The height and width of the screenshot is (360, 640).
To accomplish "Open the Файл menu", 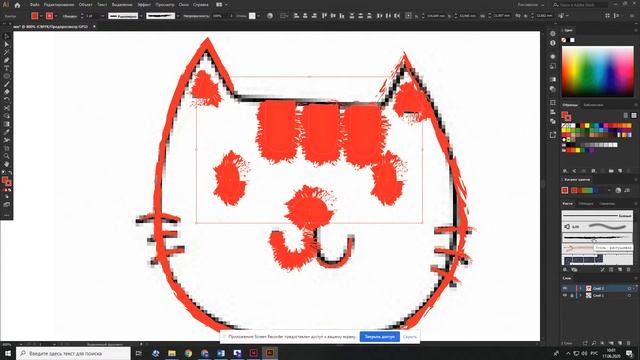I will click(35, 5).
